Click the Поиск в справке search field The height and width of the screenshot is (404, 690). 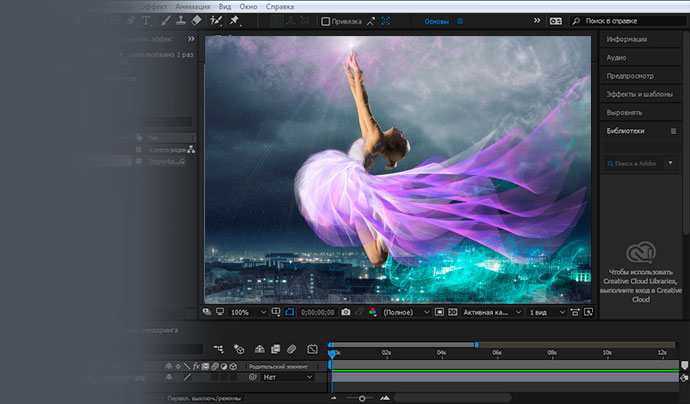coord(628,21)
